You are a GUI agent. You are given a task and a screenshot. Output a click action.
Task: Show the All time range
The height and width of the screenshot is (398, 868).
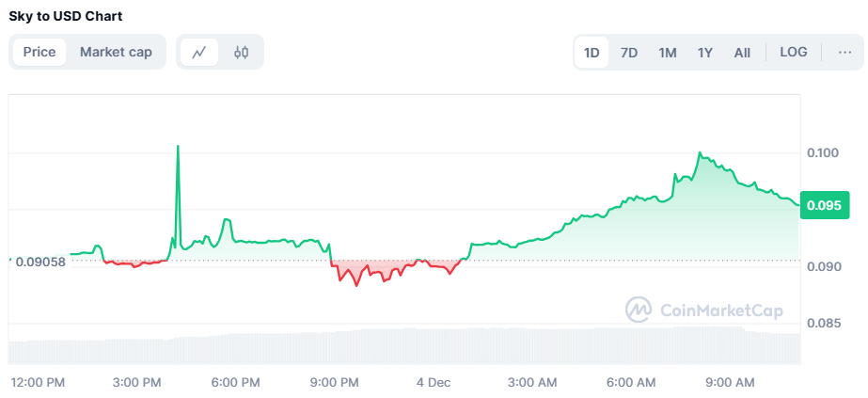[x=742, y=53]
